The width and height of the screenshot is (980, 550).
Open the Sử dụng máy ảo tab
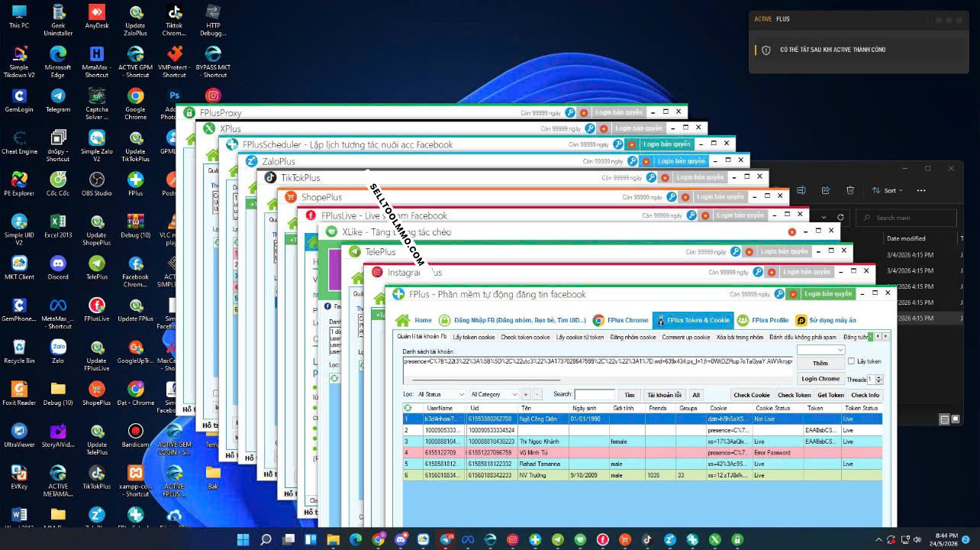(x=826, y=320)
